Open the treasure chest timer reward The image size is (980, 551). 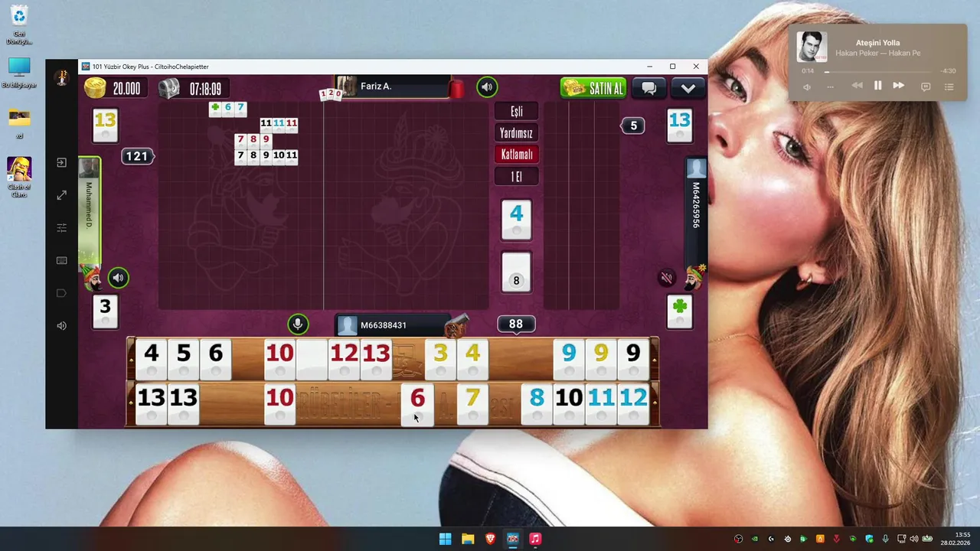coord(169,89)
